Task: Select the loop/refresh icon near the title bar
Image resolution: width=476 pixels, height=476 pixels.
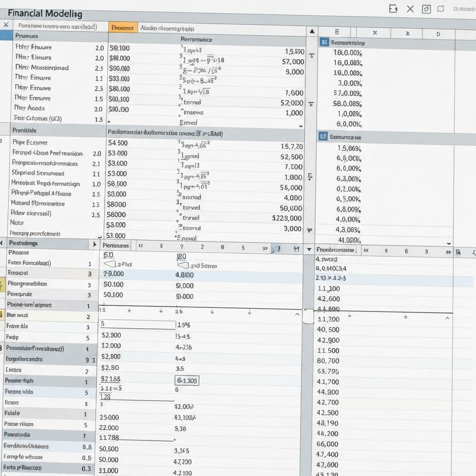Action: click(440, 9)
